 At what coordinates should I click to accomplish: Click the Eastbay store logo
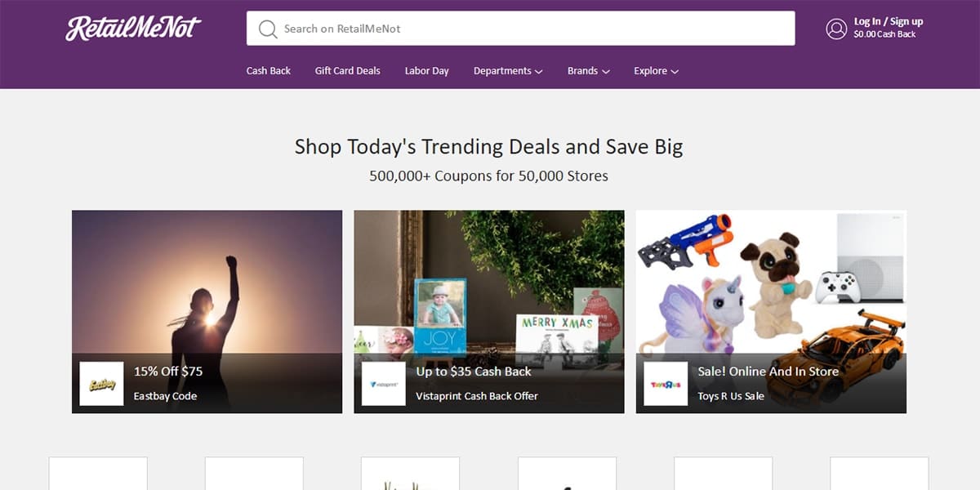101,384
